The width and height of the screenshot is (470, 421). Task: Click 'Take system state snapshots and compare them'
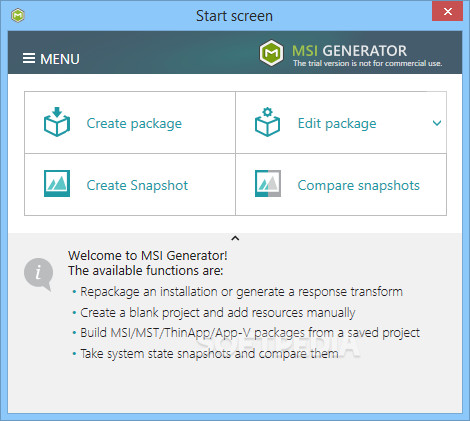click(209, 354)
